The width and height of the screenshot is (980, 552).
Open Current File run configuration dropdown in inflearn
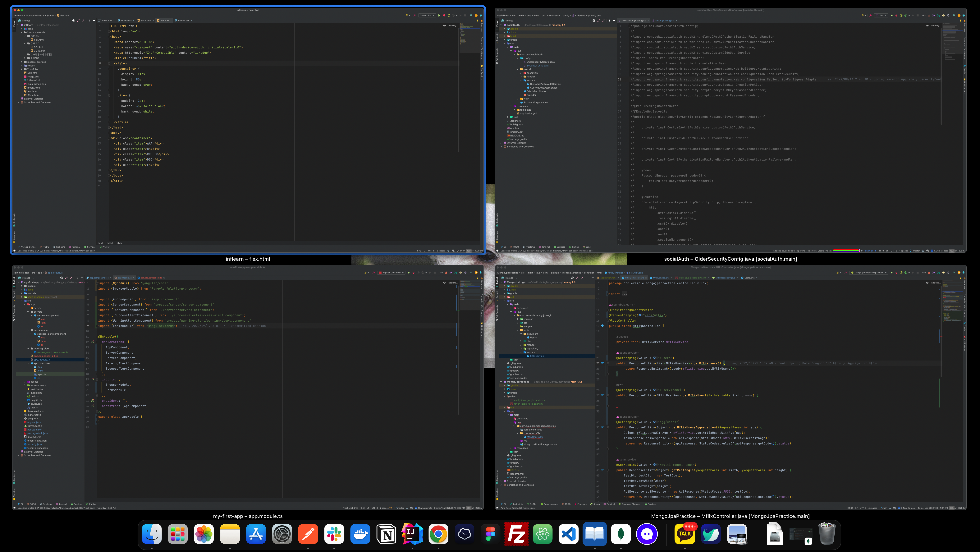427,16
